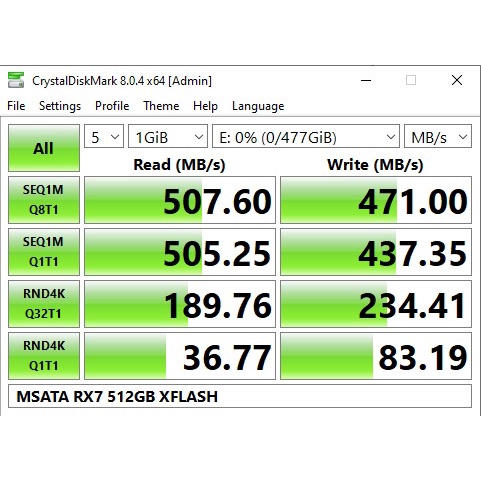Expand the test size dropdown showing 1GiB

tap(168, 136)
